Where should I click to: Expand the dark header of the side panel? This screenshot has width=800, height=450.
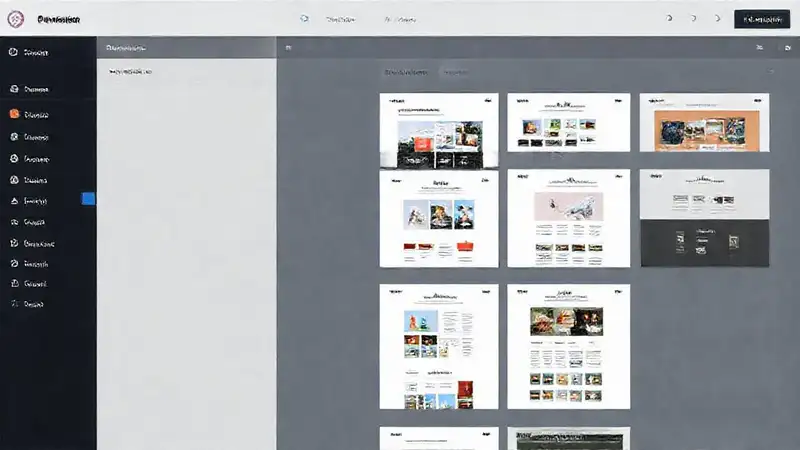(x=186, y=47)
